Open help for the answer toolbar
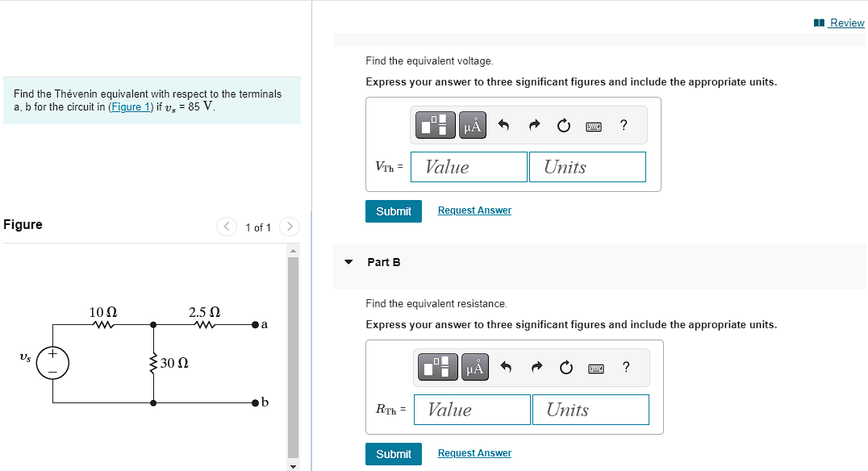The image size is (868, 471). 622,125
